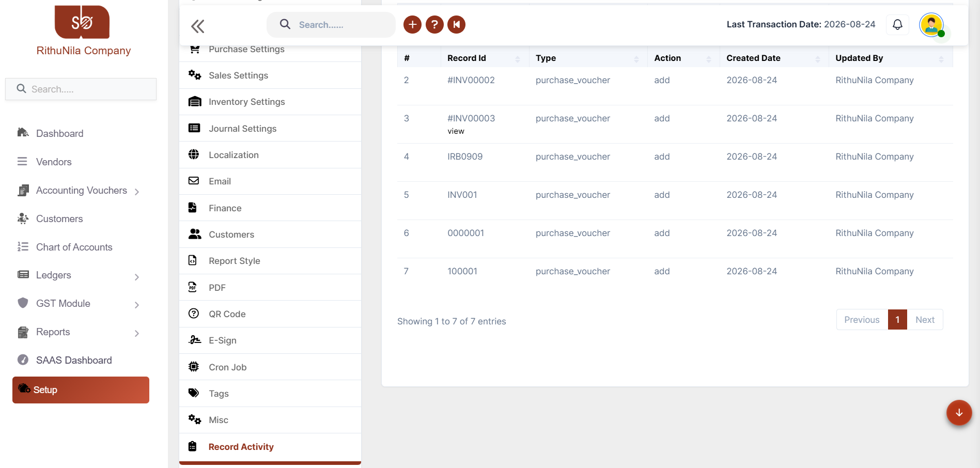Click record id 0000001
This screenshot has width=980, height=468.
click(x=466, y=233)
